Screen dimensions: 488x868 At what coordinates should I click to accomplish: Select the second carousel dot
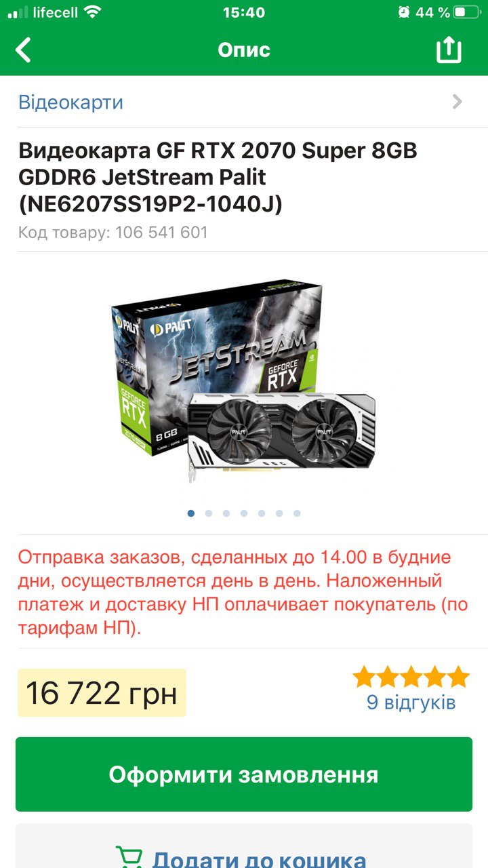pos(209,513)
